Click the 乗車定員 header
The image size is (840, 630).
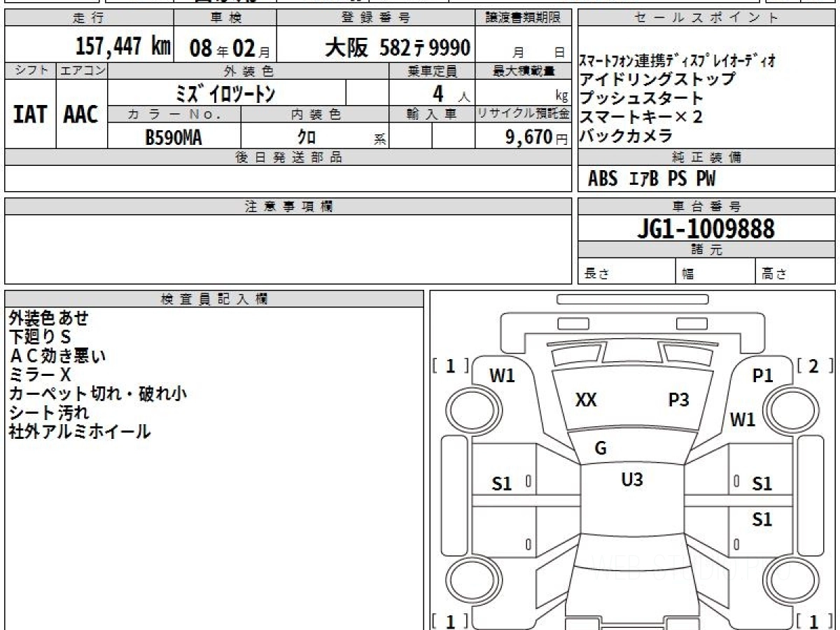click(432, 71)
